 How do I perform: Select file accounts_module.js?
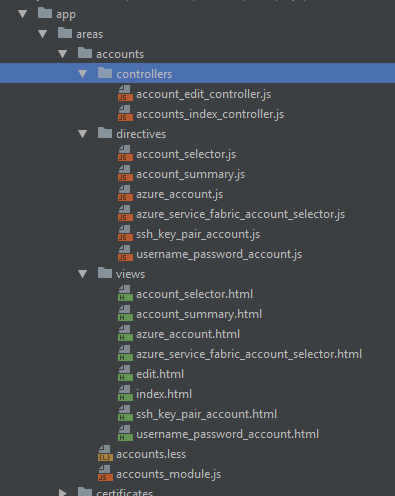[x=168, y=474]
